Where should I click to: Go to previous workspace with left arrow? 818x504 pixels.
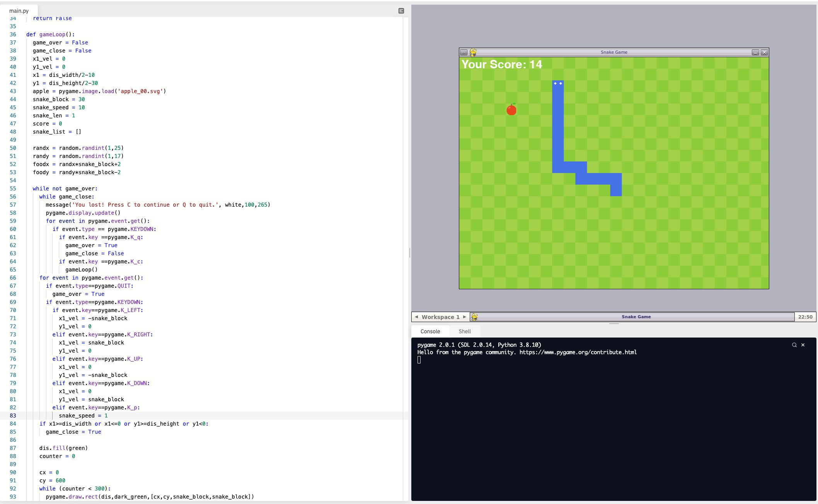tap(416, 317)
